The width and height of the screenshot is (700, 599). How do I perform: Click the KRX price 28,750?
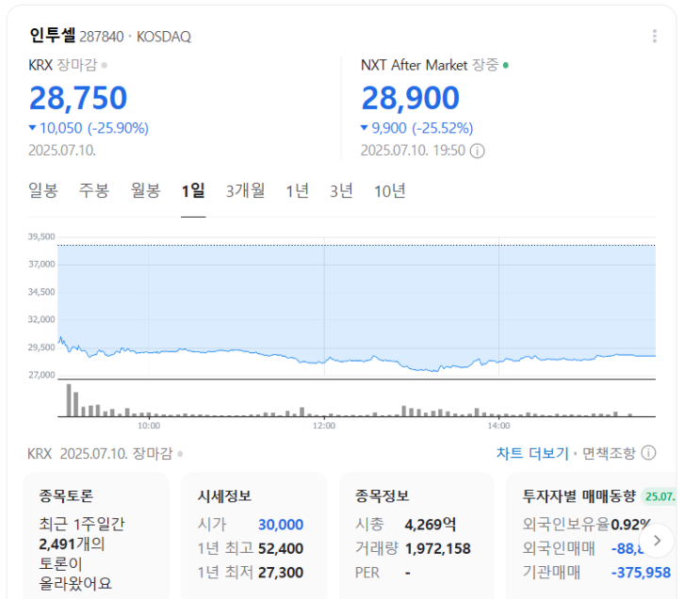[x=78, y=98]
